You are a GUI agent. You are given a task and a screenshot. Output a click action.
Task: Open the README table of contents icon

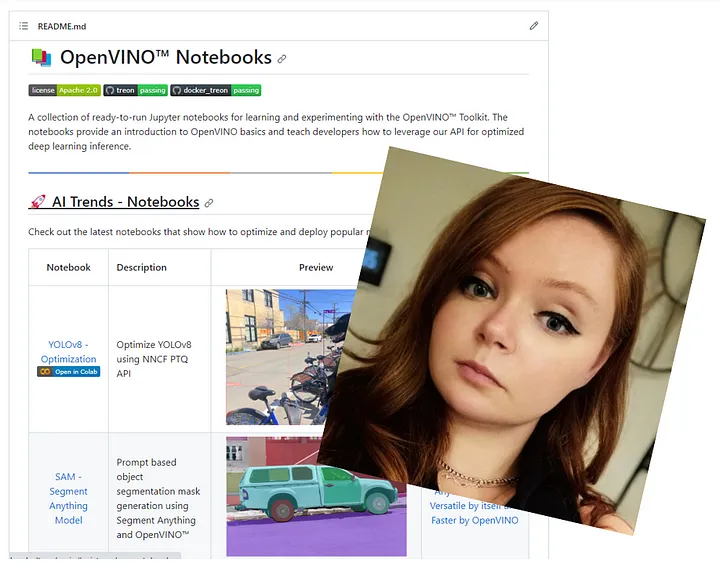point(23,25)
